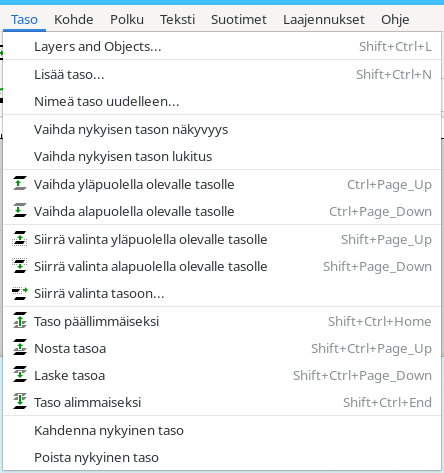The height and width of the screenshot is (473, 444).
Task: Click the icon beside Siirrä valinta alapuolella olevalle tasolle
Action: (20, 266)
